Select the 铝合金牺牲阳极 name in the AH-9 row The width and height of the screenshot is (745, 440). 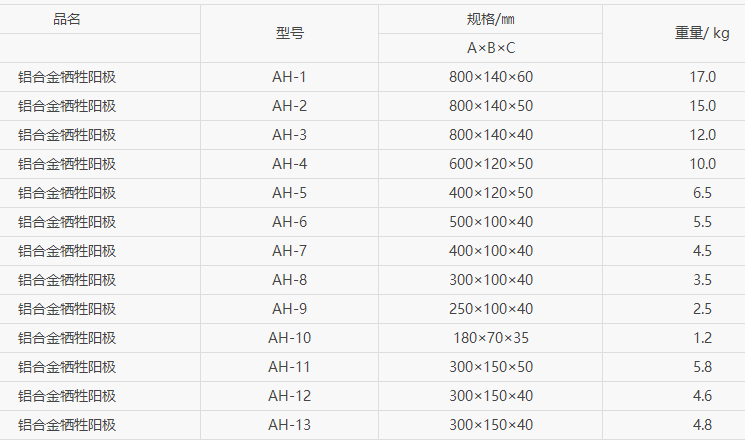tap(67, 309)
